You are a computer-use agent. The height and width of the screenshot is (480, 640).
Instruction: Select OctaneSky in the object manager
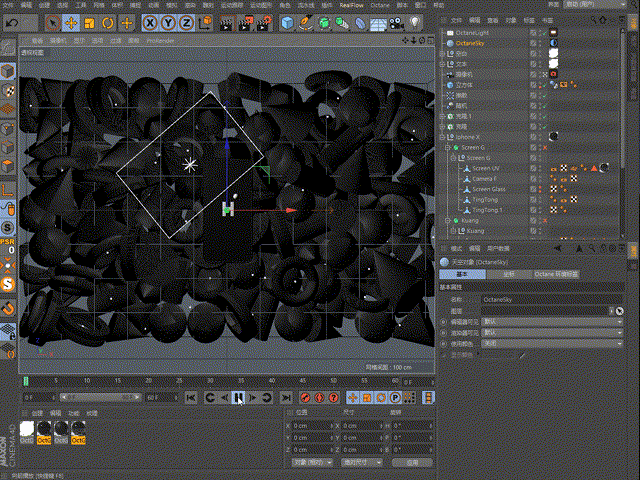tap(470, 44)
